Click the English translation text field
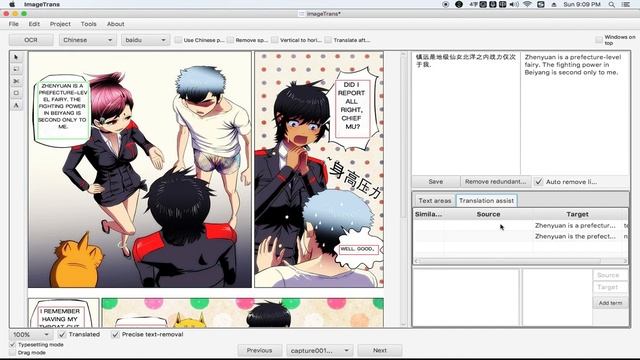Screen dimensions: 640x360 click(x=575, y=113)
